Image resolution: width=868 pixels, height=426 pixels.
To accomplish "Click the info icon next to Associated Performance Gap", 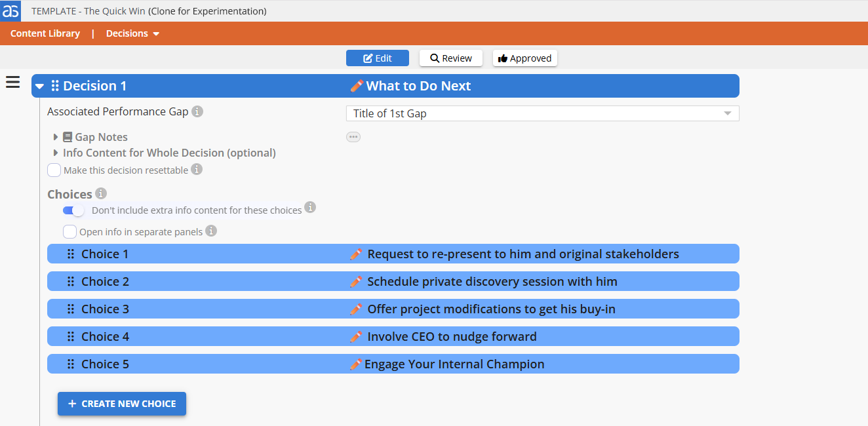I will [197, 111].
